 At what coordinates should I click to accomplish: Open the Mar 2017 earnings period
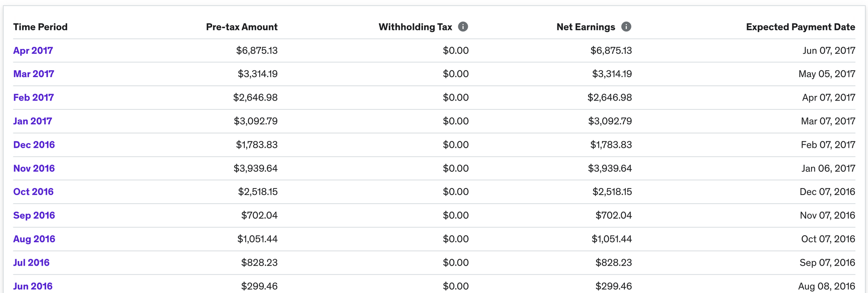pos(33,74)
